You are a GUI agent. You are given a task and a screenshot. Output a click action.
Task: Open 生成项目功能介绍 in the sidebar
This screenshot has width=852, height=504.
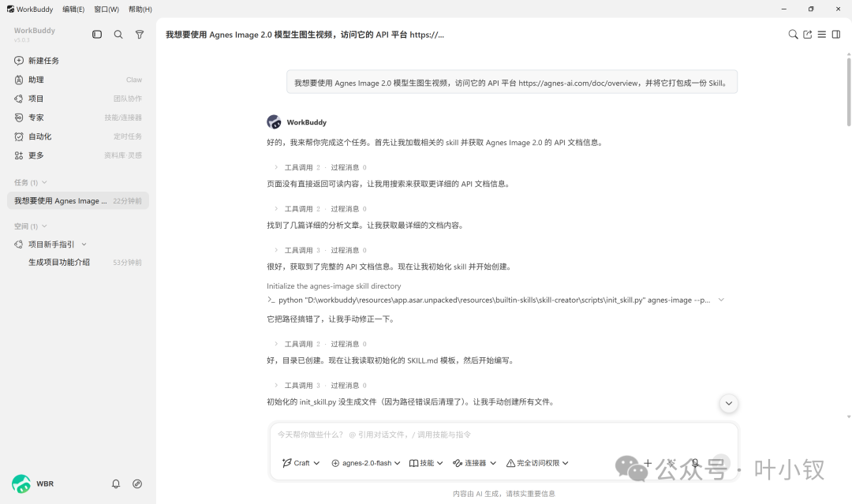coord(77,263)
